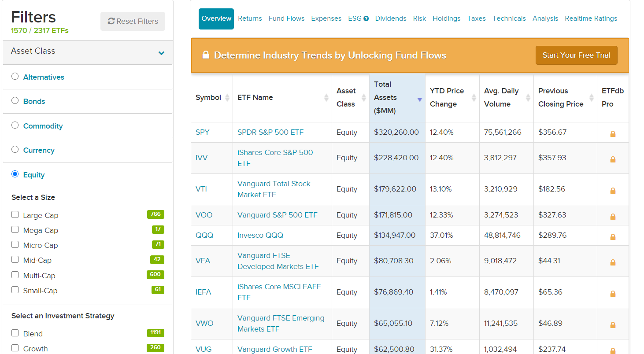Open the QQQ symbol link

pos(204,235)
